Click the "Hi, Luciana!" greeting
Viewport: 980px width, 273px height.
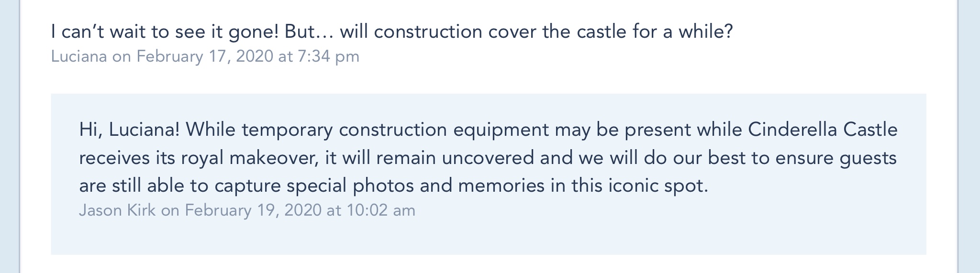(129, 130)
